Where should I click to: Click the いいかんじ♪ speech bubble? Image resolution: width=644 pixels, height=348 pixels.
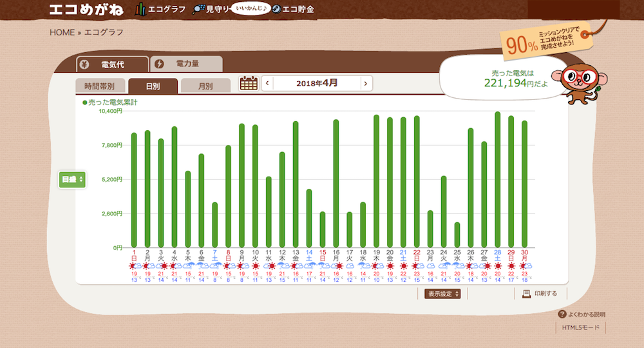click(x=251, y=8)
